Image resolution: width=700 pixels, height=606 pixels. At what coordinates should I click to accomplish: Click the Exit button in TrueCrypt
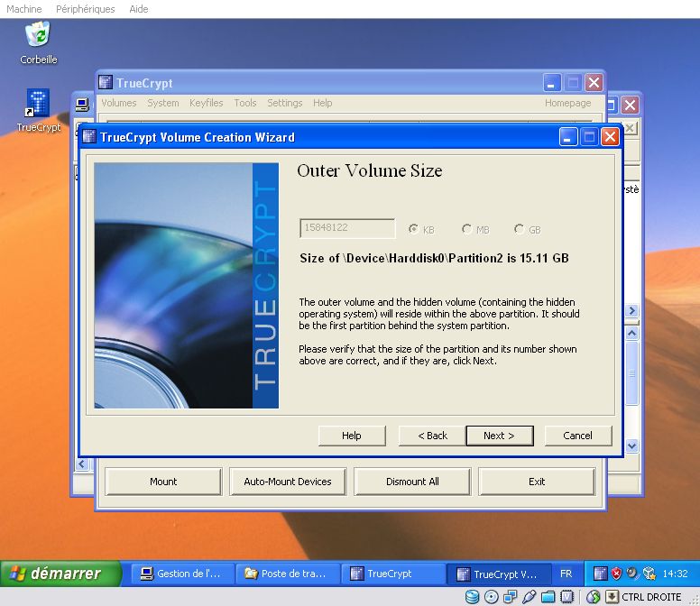tap(537, 482)
